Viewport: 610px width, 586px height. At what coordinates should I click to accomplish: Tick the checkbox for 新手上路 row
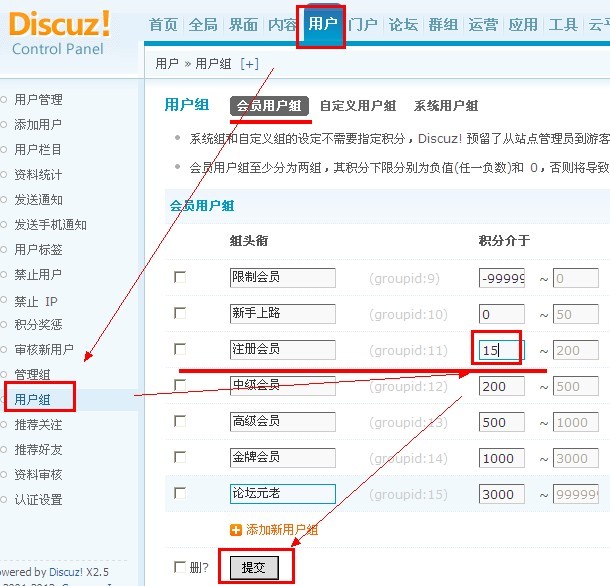pyautogui.click(x=180, y=313)
